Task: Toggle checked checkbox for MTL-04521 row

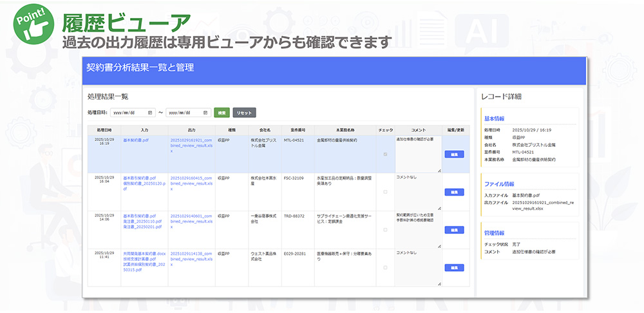Action: coord(385,155)
